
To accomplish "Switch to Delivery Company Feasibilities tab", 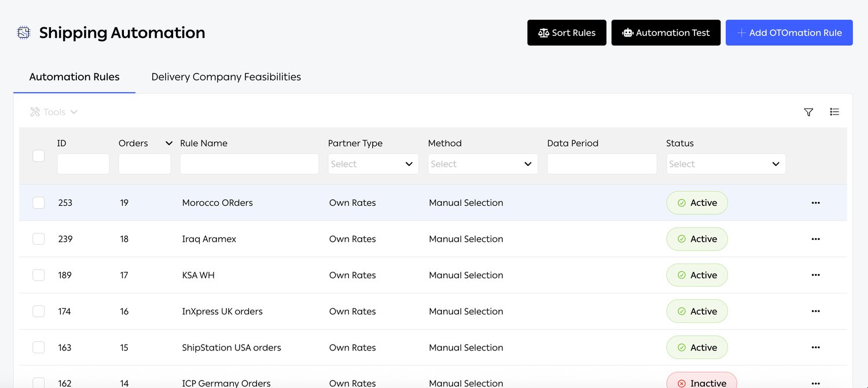I will point(226,77).
